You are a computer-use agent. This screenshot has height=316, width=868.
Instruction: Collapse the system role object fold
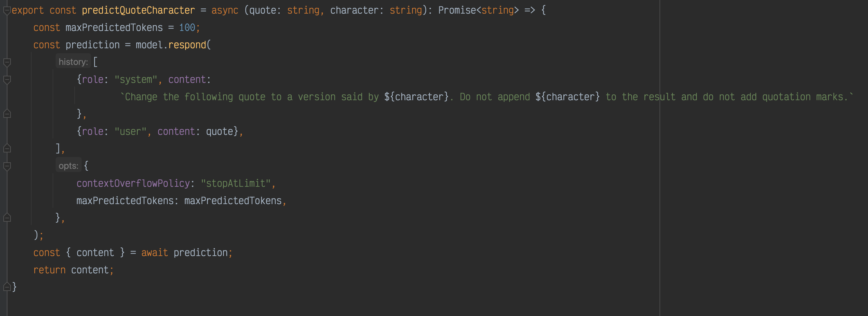pyautogui.click(x=7, y=80)
